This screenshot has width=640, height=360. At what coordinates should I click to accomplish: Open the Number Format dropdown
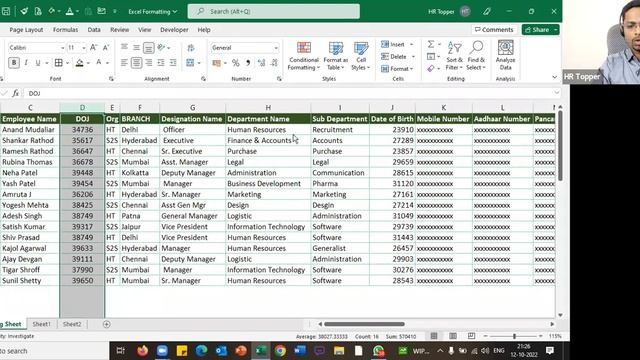(x=276, y=48)
